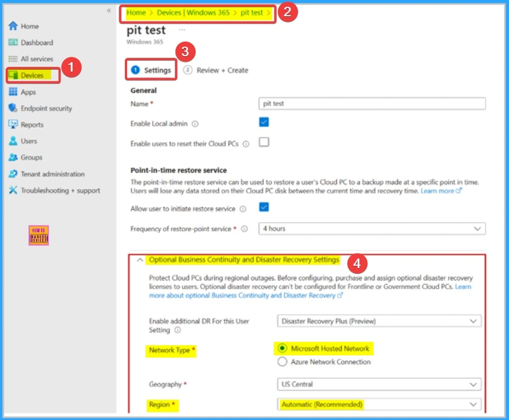Image resolution: width=509 pixels, height=420 pixels.
Task: Uncheck the Enable Local admin checkbox
Action: [264, 122]
